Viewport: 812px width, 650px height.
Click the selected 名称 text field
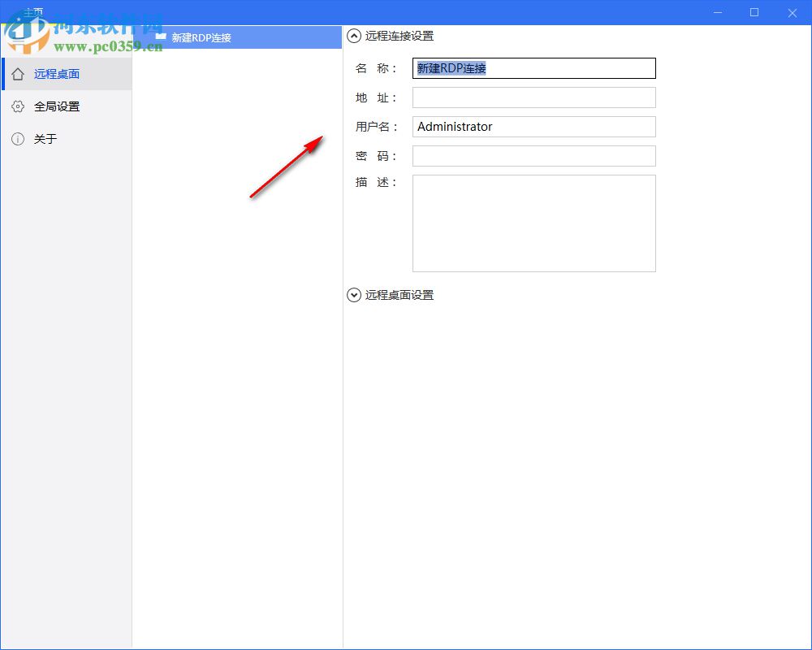533,68
